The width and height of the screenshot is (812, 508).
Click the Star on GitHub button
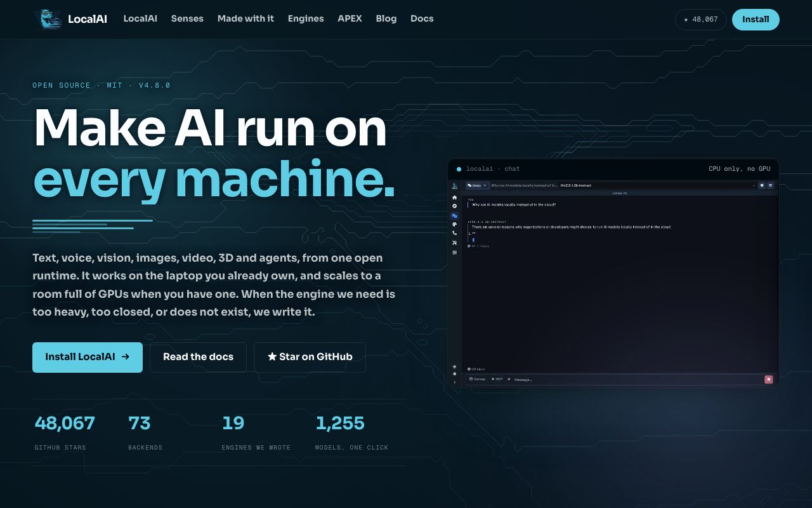pos(310,357)
